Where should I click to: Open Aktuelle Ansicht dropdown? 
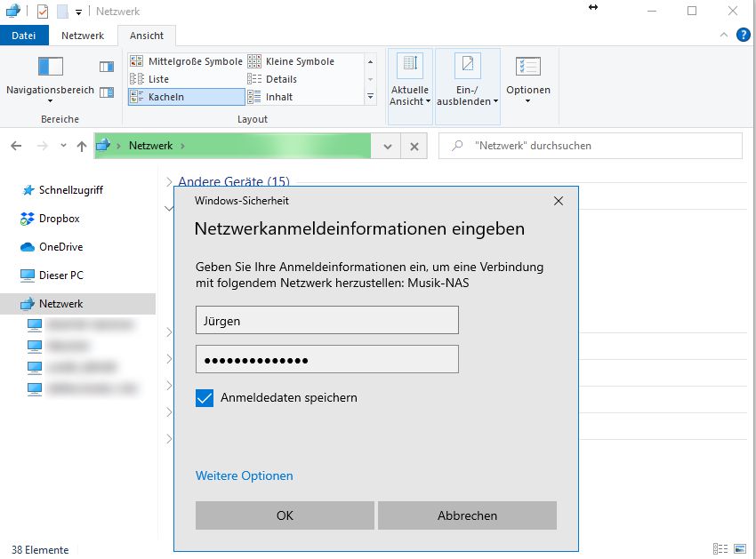click(410, 86)
